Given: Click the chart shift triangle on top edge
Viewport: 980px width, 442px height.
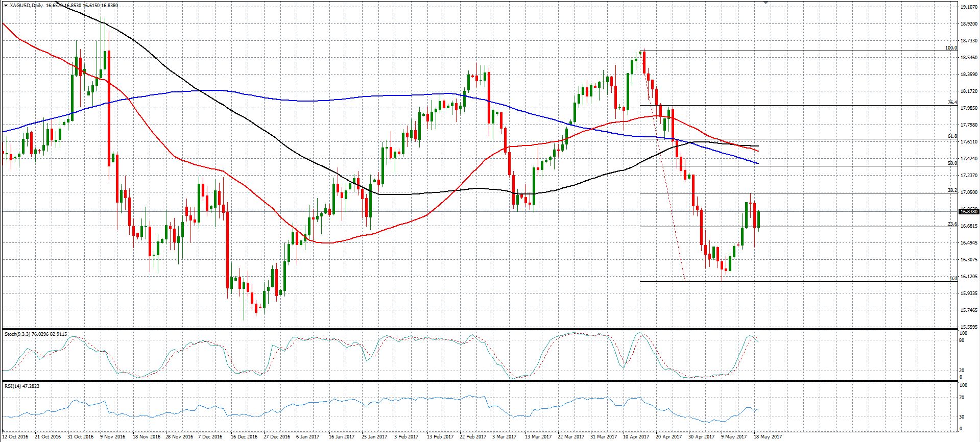Looking at the screenshot, I should [x=766, y=3].
